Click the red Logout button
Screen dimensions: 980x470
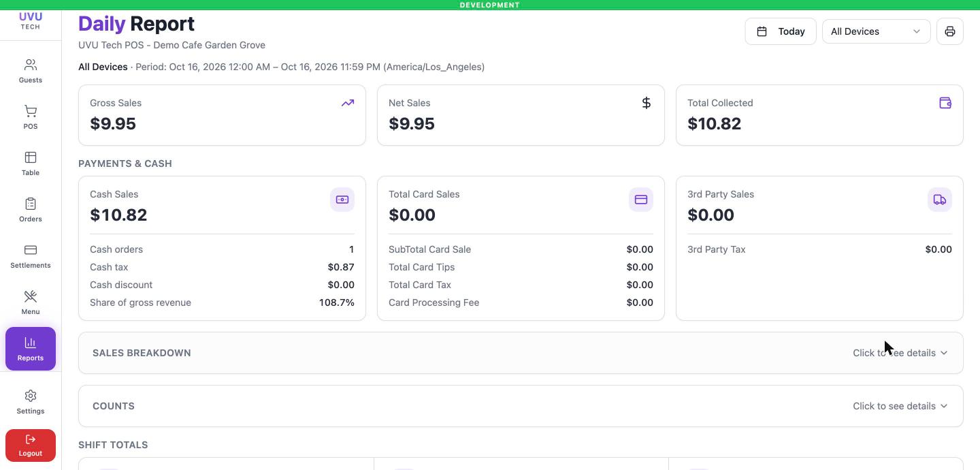pyautogui.click(x=31, y=445)
